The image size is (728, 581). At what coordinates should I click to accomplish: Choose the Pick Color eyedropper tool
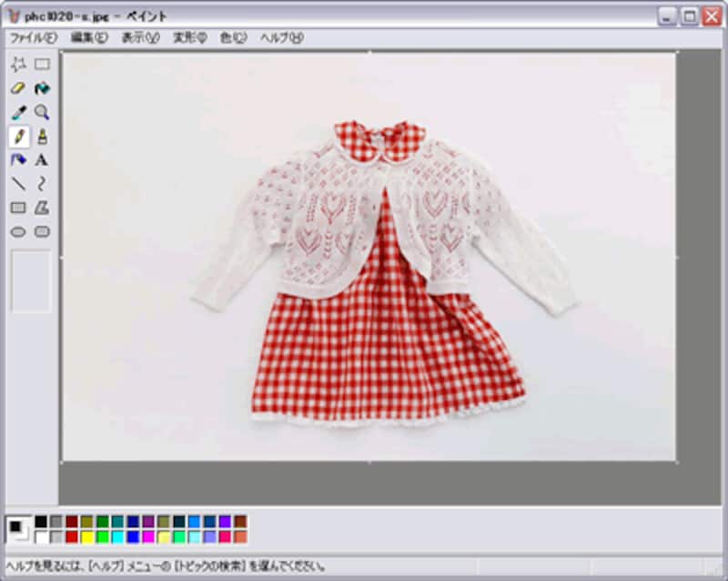coord(18,113)
